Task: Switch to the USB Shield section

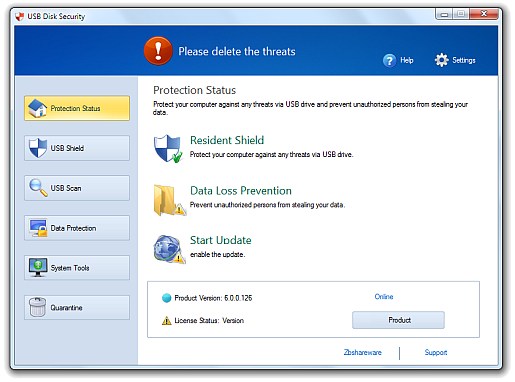Action: coord(77,148)
